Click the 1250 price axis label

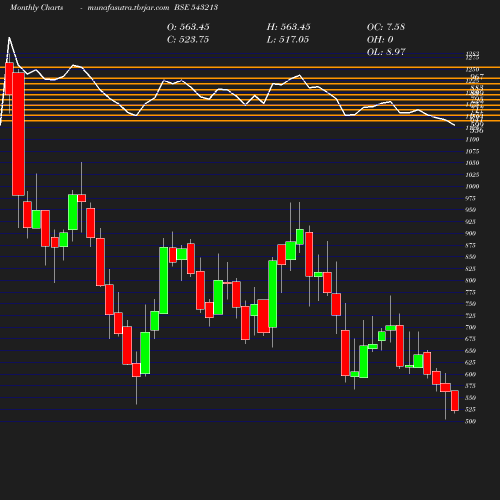472,69
